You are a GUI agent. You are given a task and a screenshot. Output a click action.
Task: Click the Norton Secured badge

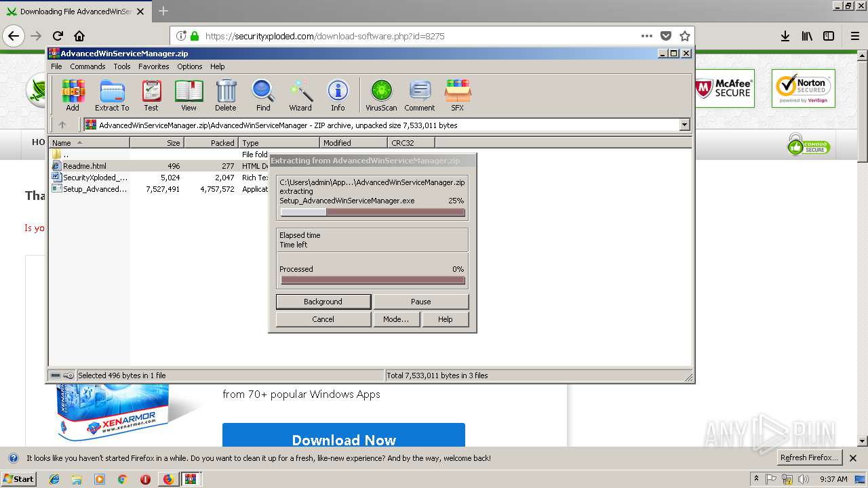tap(804, 88)
